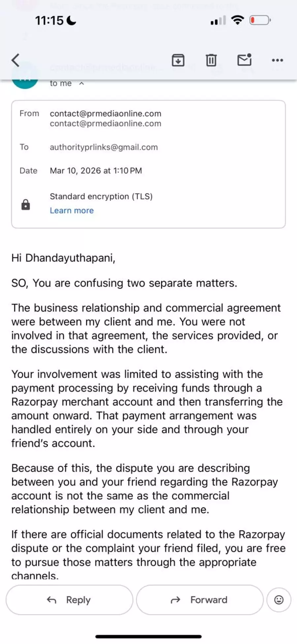Viewport: 297px width, 644px height.
Task: Tap the lock encryption icon
Action: coord(25,204)
